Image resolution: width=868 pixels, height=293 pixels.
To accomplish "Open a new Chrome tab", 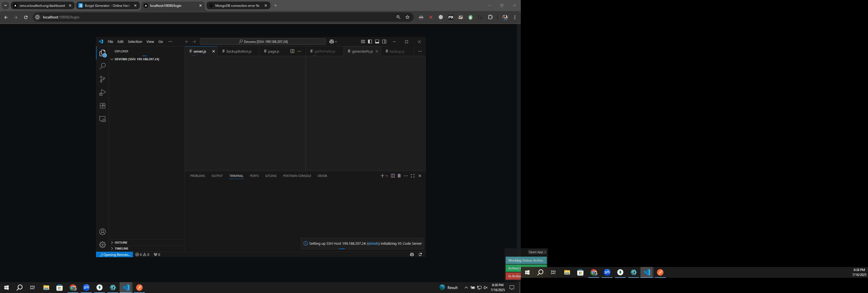I will pos(276,6).
